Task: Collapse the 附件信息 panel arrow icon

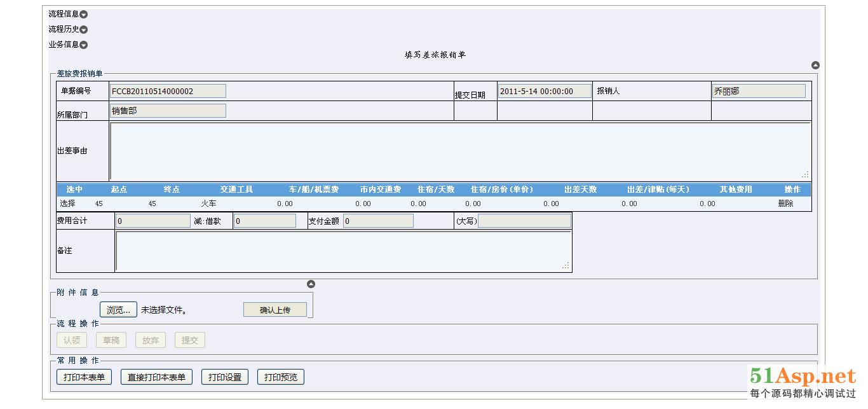Action: 311,284
